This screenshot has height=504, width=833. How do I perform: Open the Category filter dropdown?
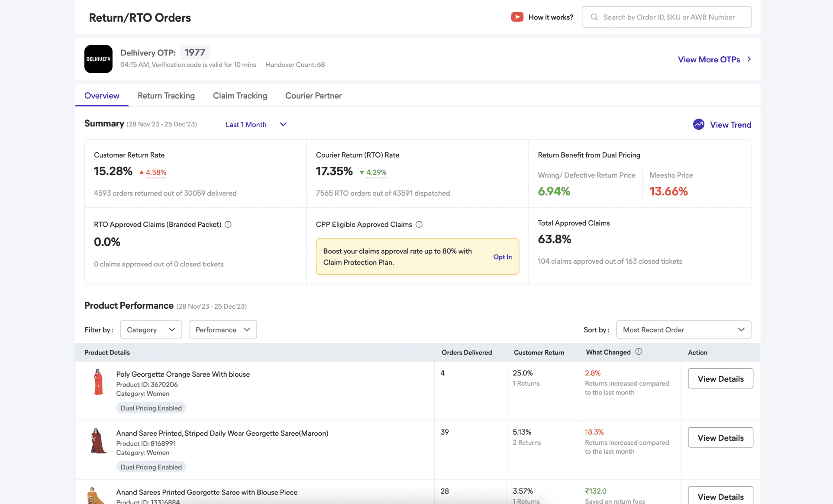click(x=151, y=330)
